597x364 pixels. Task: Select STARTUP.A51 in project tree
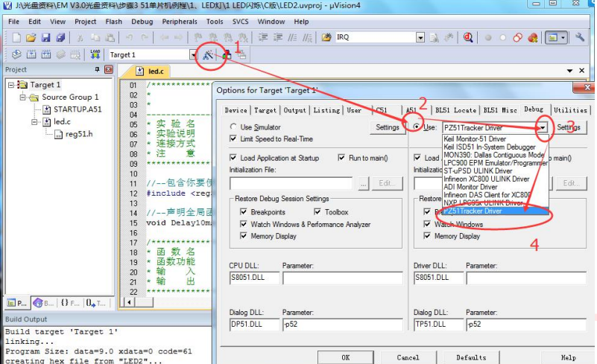78,109
